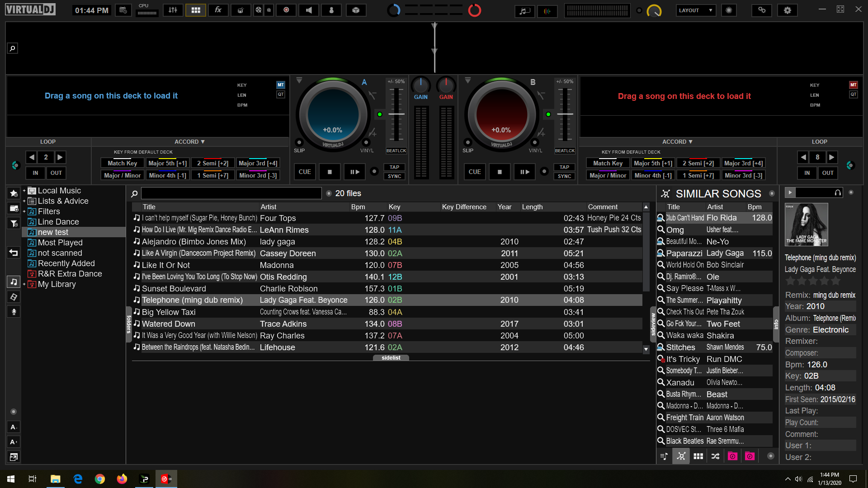Select the Line Dance folder

pyautogui.click(x=58, y=222)
